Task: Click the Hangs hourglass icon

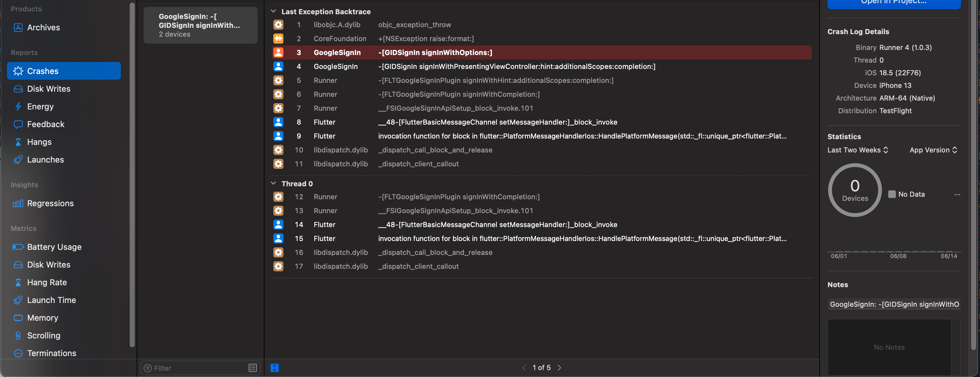Action: click(x=18, y=142)
